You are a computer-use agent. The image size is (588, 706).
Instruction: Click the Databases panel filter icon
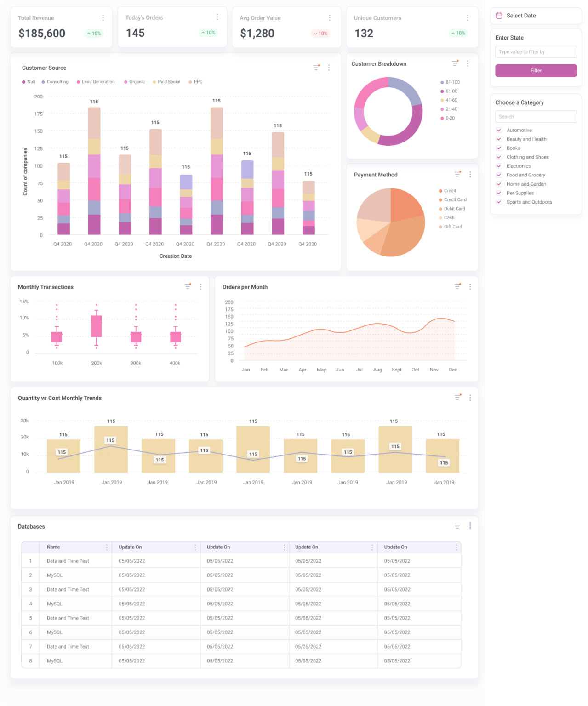click(457, 525)
